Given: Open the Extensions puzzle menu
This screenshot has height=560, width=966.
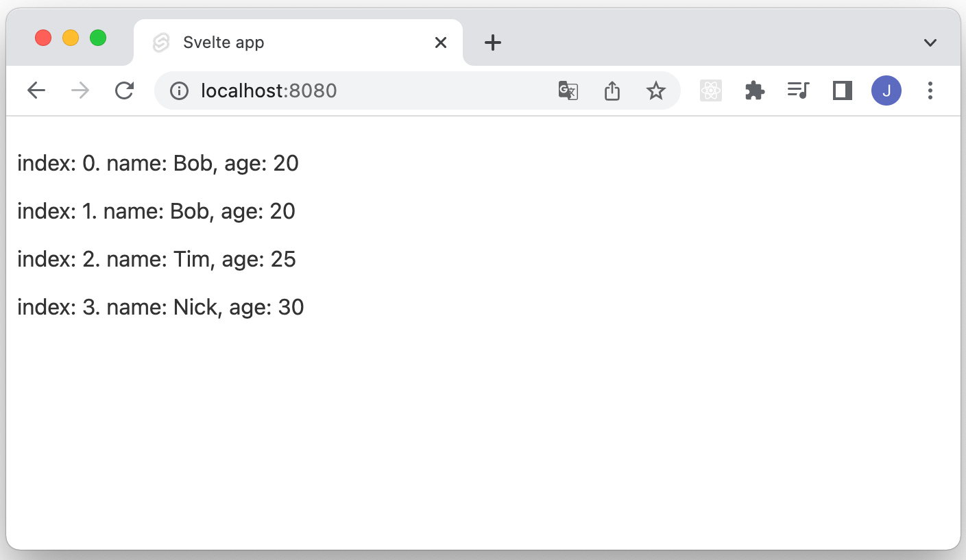Looking at the screenshot, I should click(755, 90).
